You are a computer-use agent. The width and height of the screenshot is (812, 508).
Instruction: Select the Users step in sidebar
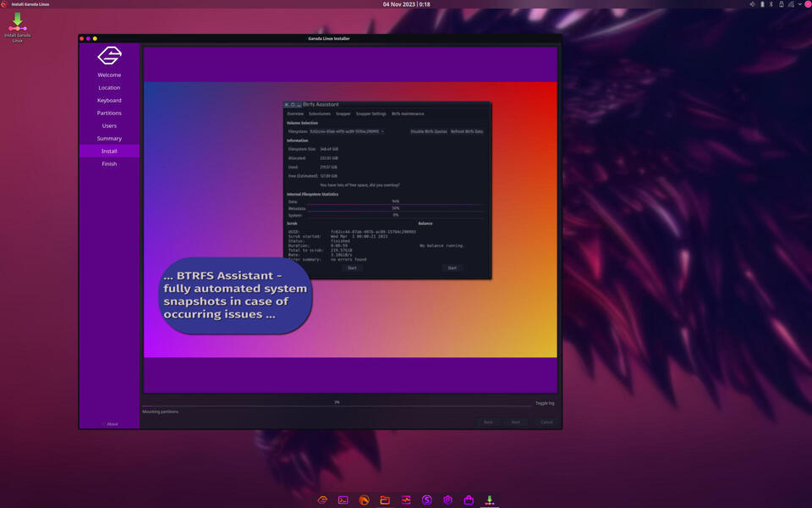click(109, 126)
